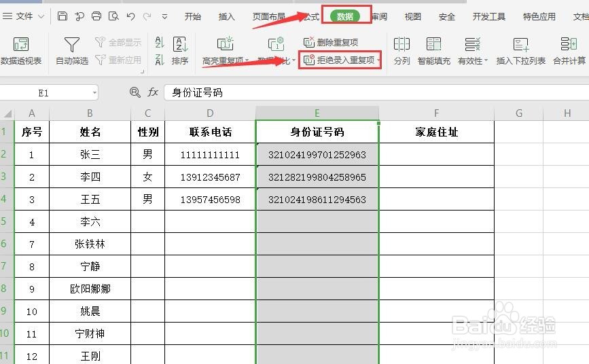Select column F header
This screenshot has height=364, width=589.
437,113
